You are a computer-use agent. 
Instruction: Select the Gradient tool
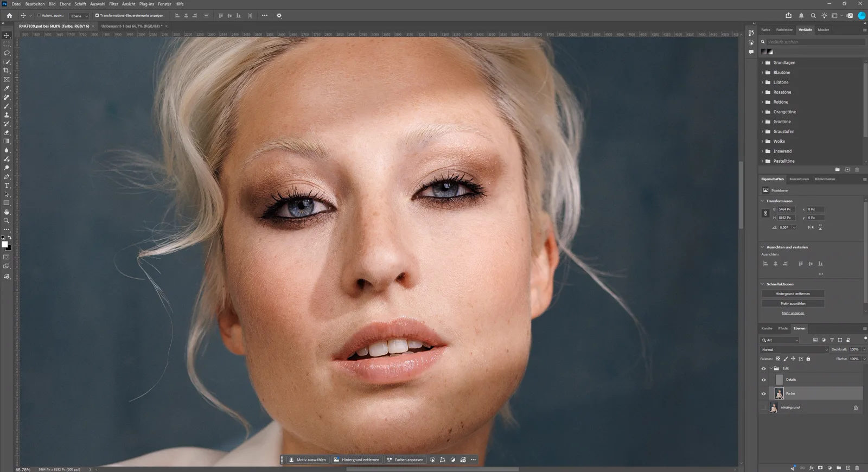pyautogui.click(x=7, y=141)
